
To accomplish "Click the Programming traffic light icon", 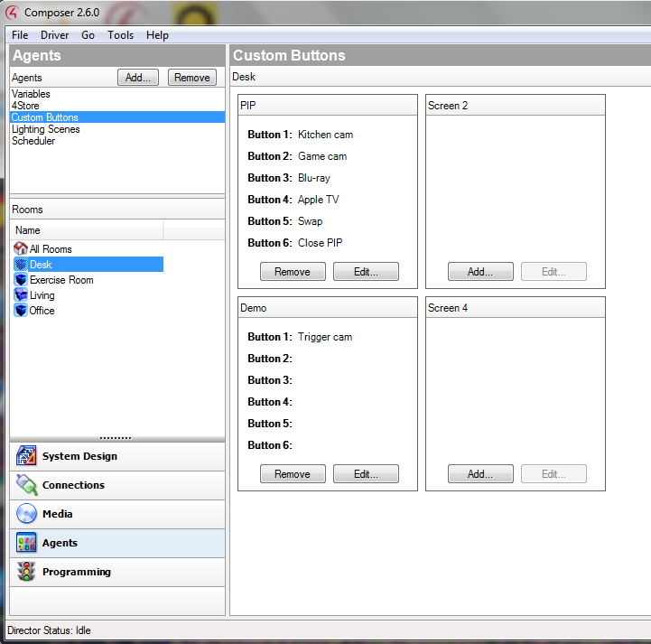I will pos(26,572).
